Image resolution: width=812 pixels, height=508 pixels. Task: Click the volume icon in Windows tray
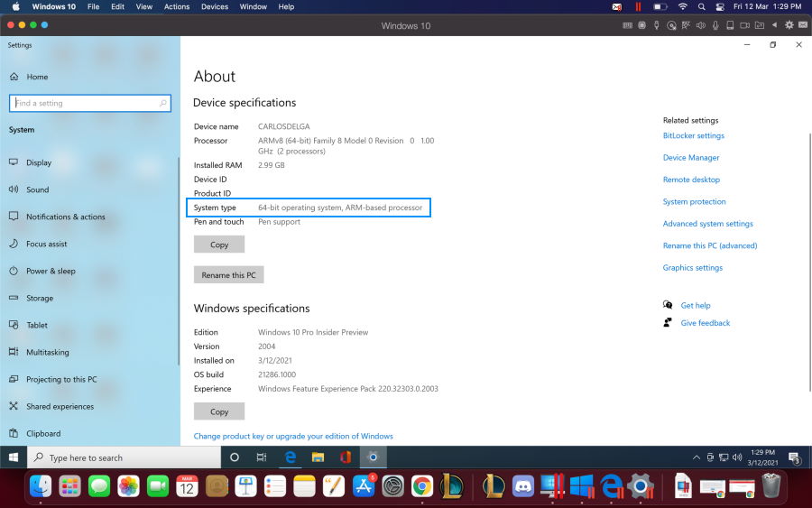pyautogui.click(x=737, y=457)
